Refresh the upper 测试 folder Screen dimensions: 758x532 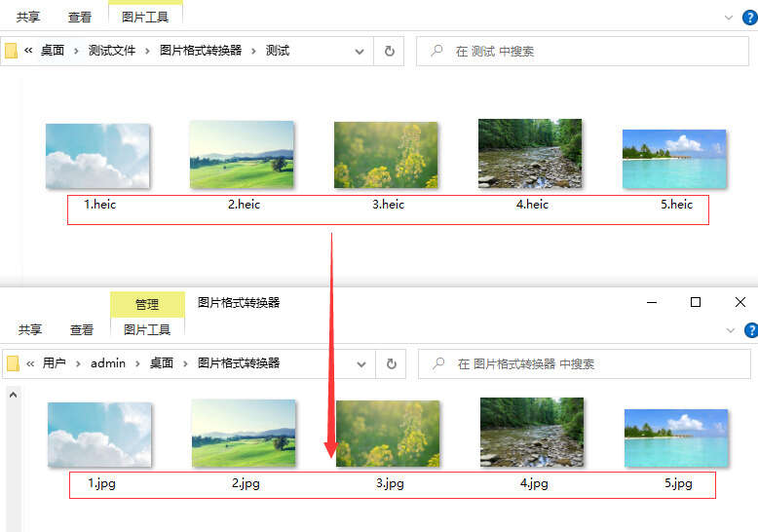click(x=389, y=52)
